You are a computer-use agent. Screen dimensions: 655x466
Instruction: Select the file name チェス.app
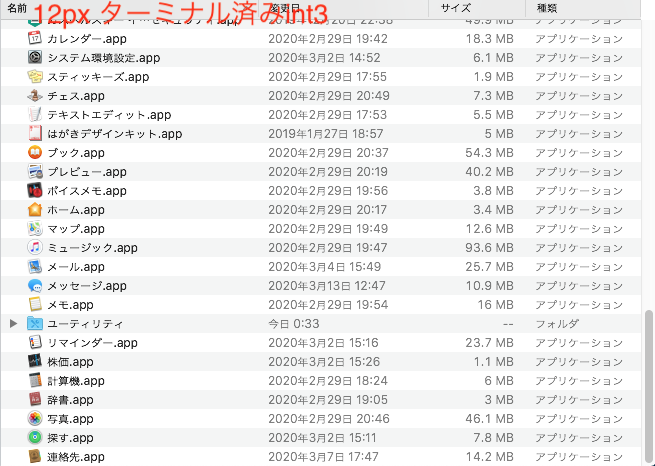(x=76, y=96)
